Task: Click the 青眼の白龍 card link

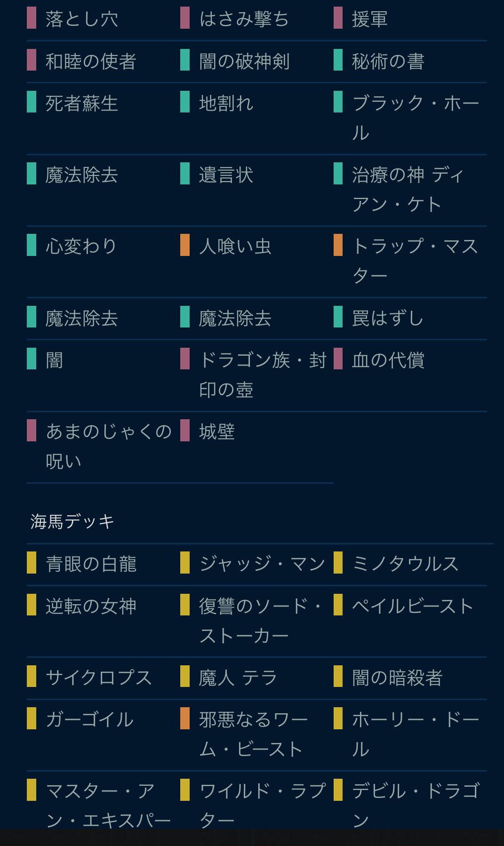Action: (x=91, y=564)
